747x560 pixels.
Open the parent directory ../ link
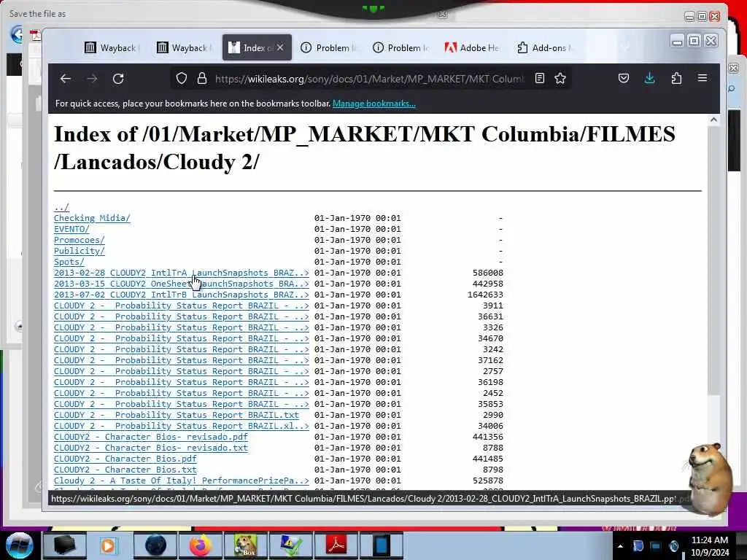(61, 207)
